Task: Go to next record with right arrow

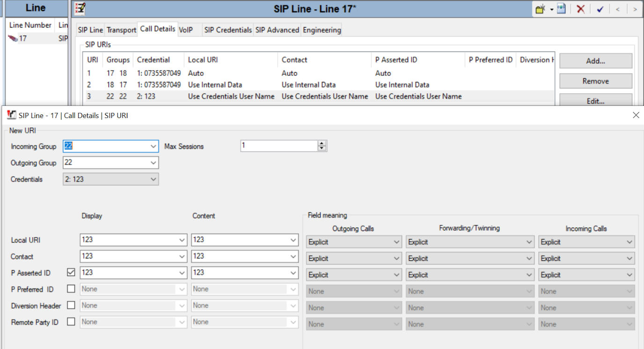Action: (x=635, y=9)
